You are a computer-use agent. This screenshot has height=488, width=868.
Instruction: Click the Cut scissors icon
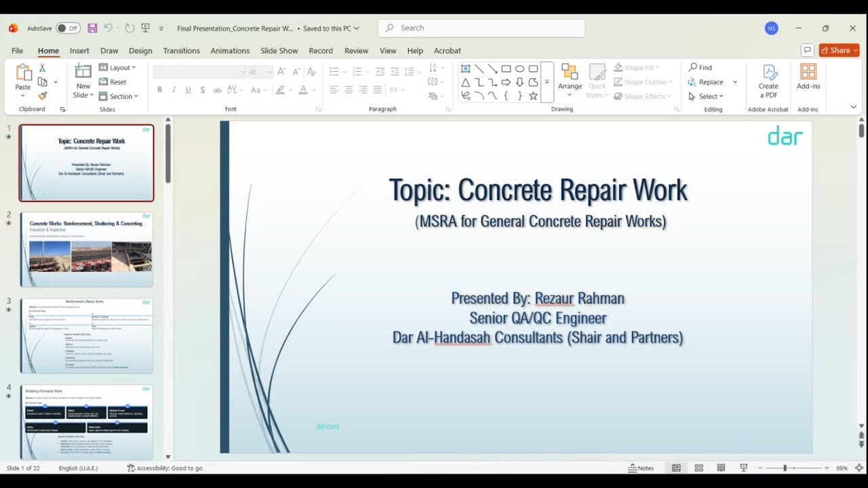[42, 68]
